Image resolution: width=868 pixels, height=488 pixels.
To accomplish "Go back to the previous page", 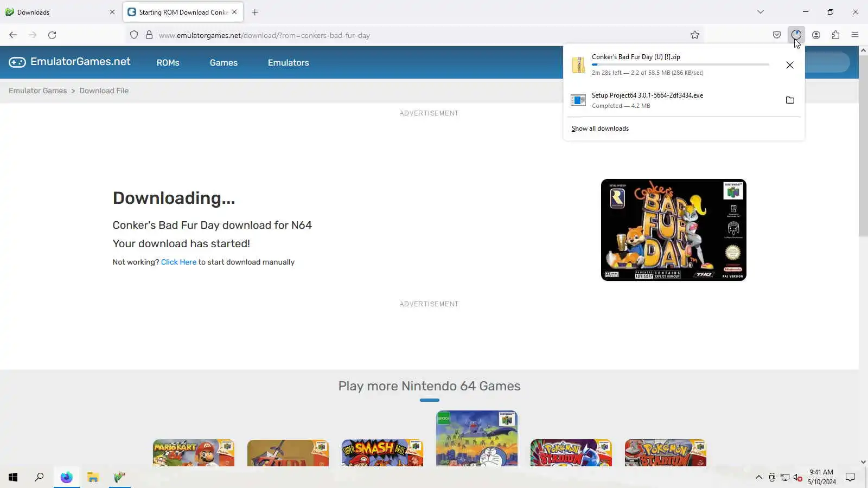I will pos(13,35).
